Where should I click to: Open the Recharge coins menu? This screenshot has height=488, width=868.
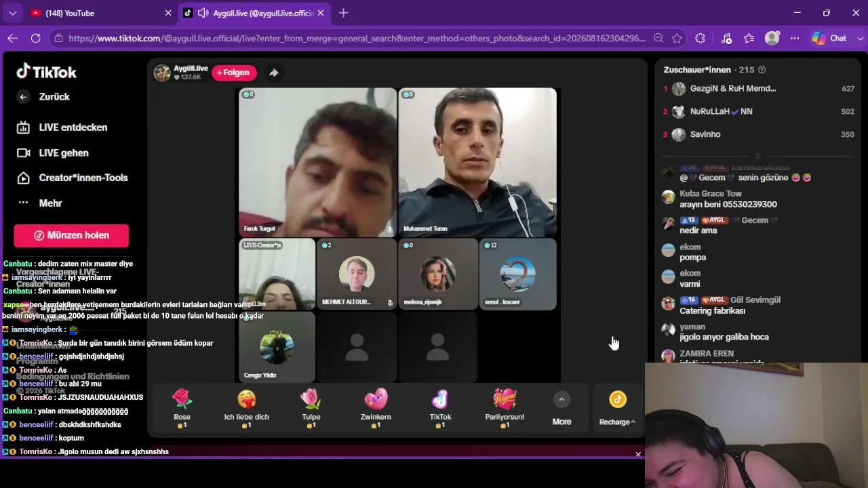click(x=617, y=409)
